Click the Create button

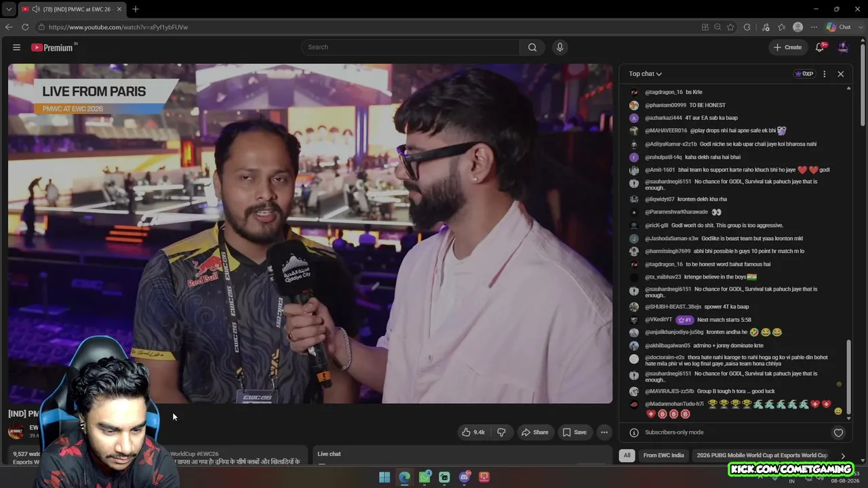(788, 47)
